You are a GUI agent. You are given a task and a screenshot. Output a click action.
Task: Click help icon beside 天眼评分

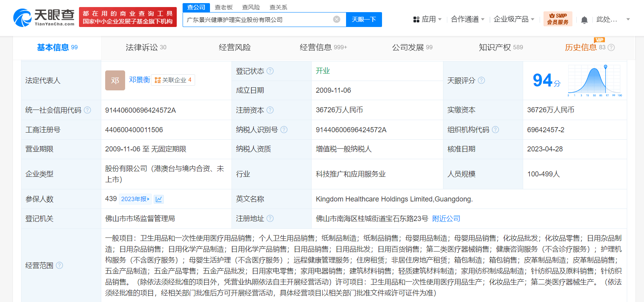coord(481,80)
